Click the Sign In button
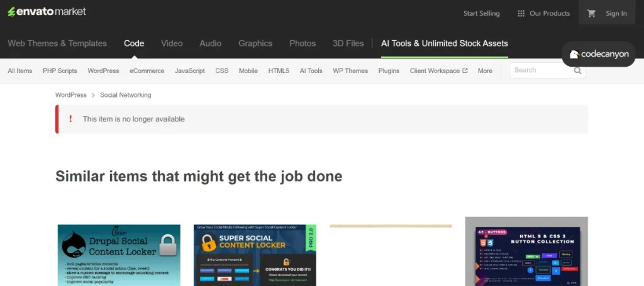The height and width of the screenshot is (286, 644). [616, 13]
